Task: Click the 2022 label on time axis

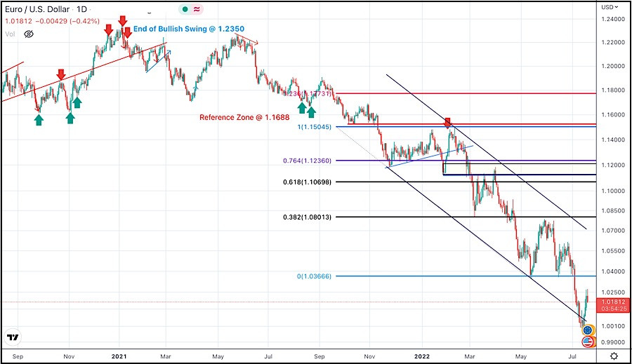Action: [422, 356]
